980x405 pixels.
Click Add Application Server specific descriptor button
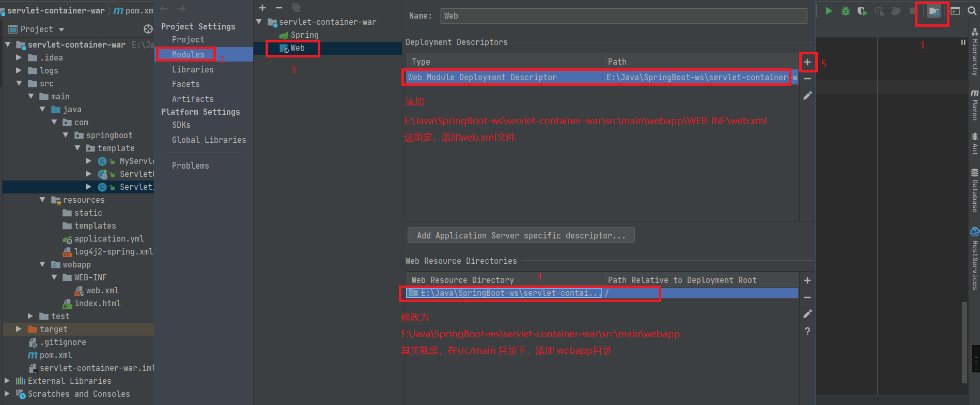[521, 235]
